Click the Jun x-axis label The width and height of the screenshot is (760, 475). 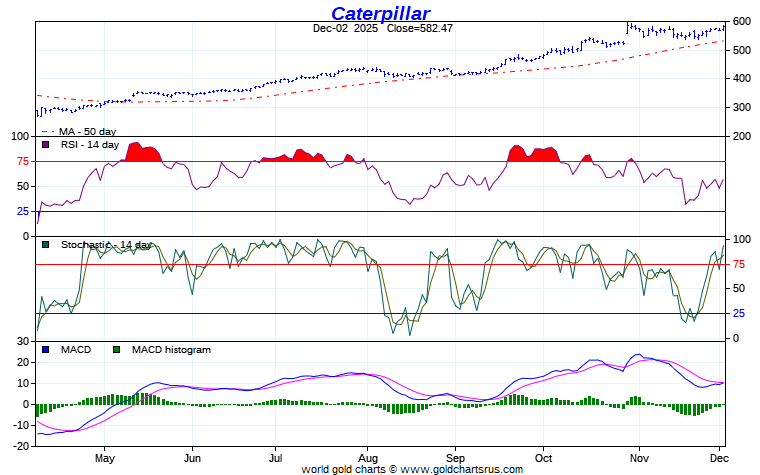[x=192, y=458]
